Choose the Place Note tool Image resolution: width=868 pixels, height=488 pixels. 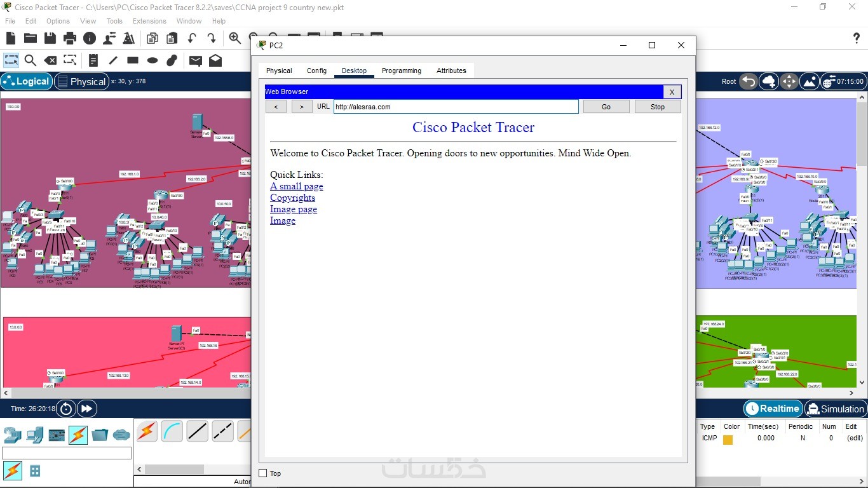(x=93, y=60)
